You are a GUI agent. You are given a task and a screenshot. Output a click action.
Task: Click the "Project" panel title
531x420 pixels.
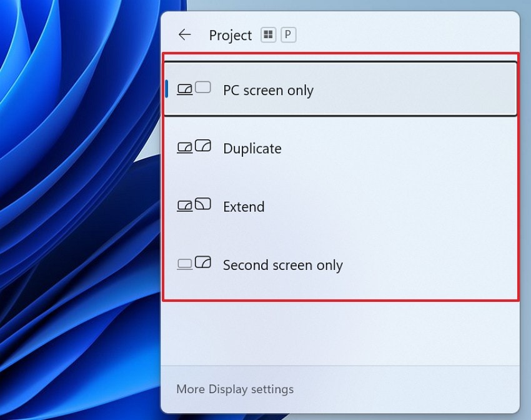231,36
